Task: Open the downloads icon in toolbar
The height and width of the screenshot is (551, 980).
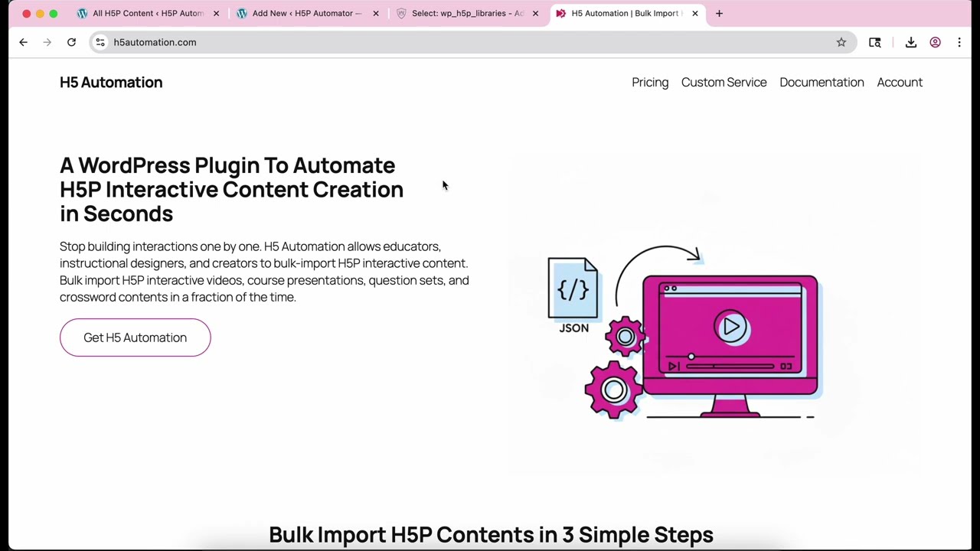Action: [x=911, y=42]
